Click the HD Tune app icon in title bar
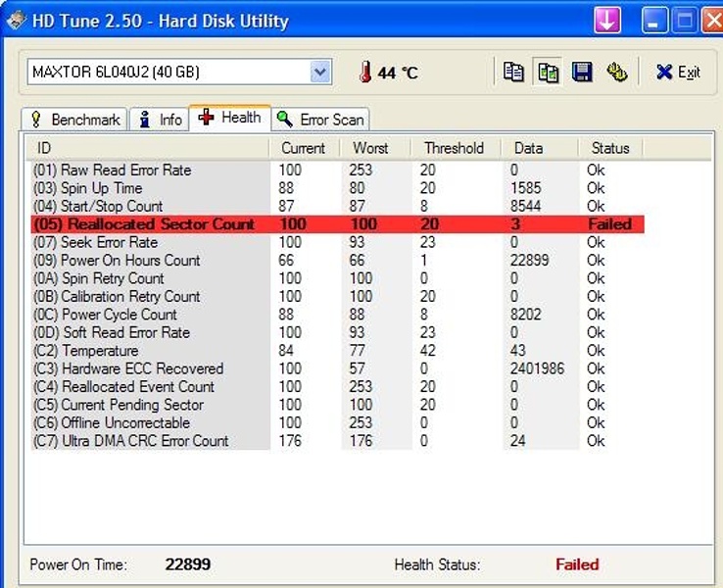 [x=13, y=21]
